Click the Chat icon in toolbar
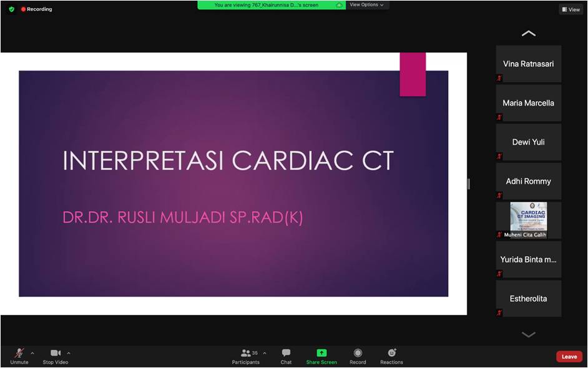The image size is (588, 368). point(286,354)
